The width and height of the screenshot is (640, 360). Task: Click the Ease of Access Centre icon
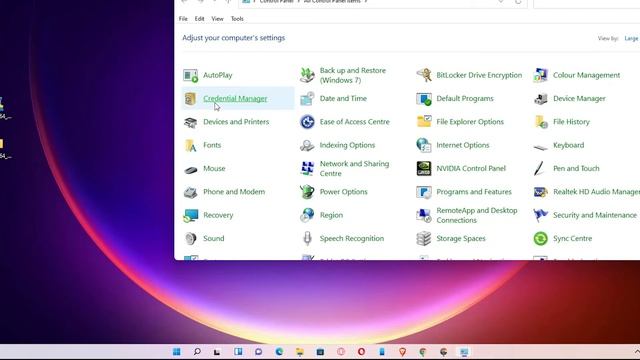(x=307, y=122)
